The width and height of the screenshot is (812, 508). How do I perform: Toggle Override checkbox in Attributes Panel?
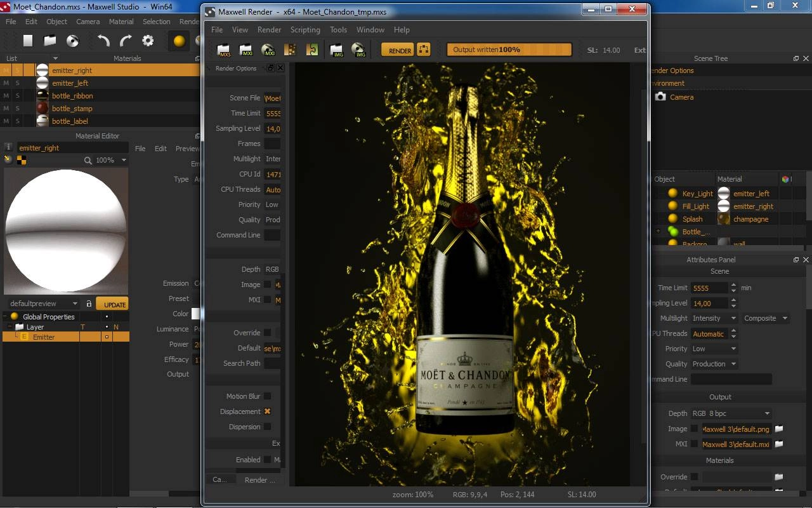click(695, 477)
